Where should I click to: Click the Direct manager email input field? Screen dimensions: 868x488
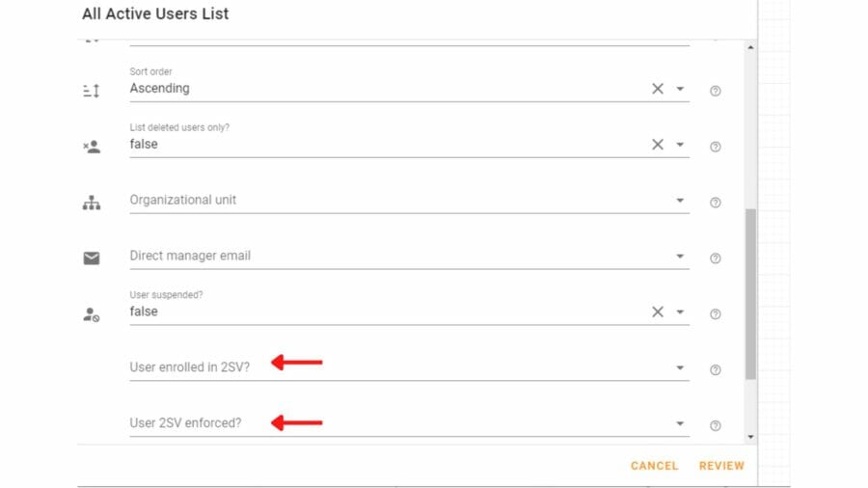click(x=409, y=257)
